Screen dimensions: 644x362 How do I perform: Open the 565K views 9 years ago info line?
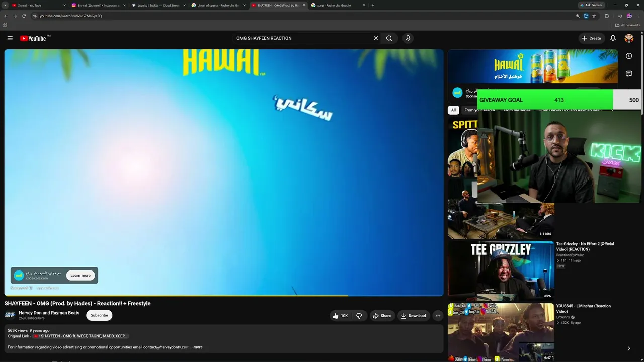(29, 330)
